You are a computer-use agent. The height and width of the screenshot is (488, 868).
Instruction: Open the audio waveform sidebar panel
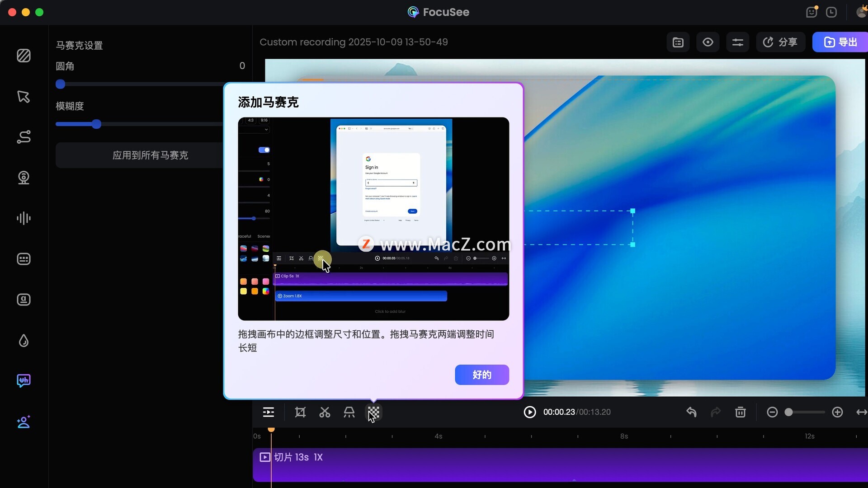tap(24, 218)
